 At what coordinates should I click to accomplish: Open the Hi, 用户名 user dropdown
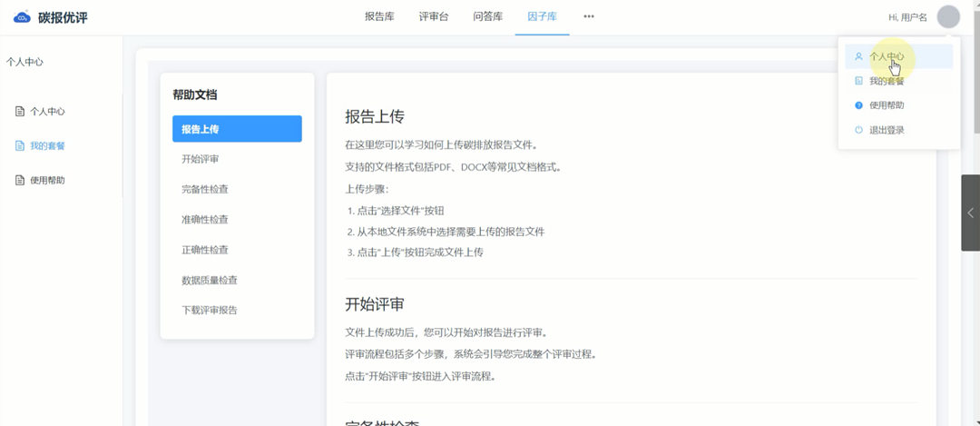point(907,17)
